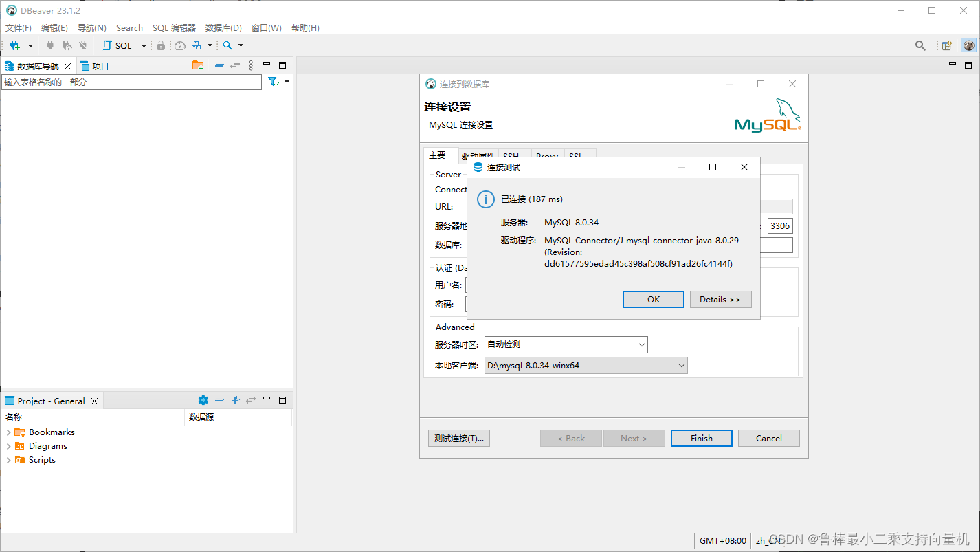The image size is (980, 552).
Task: Expand the Scripts folder
Action: pyautogui.click(x=8, y=460)
